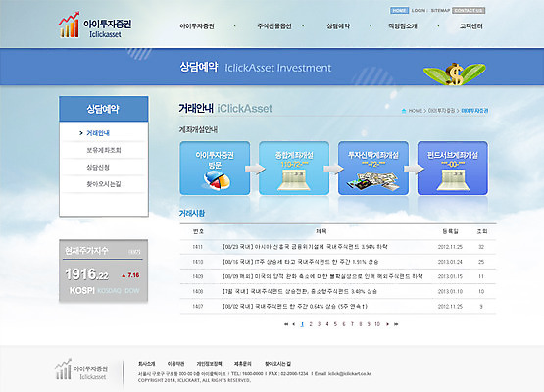544x392 pixels.
Task: Click date 2013.01.24 in post 1410 row
Action: [450, 262]
